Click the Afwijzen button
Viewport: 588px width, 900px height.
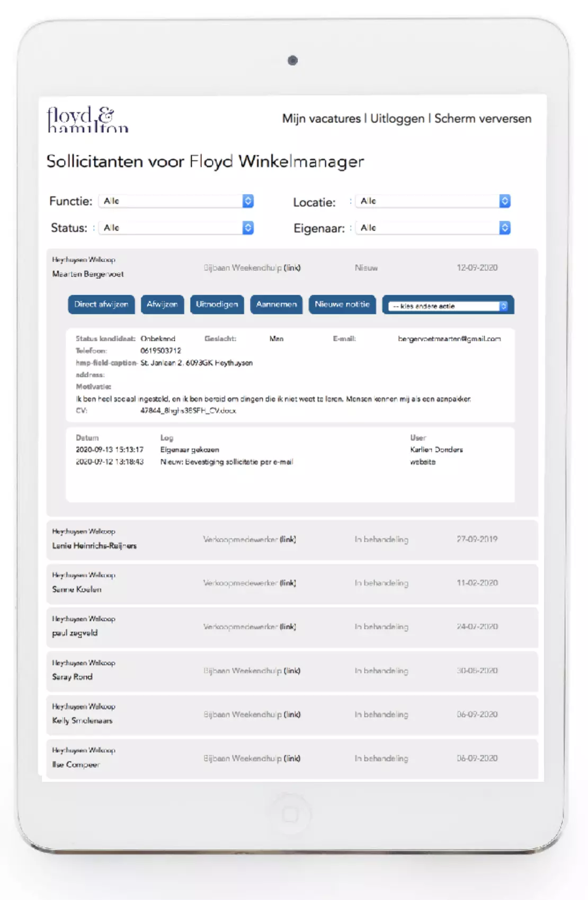[162, 304]
